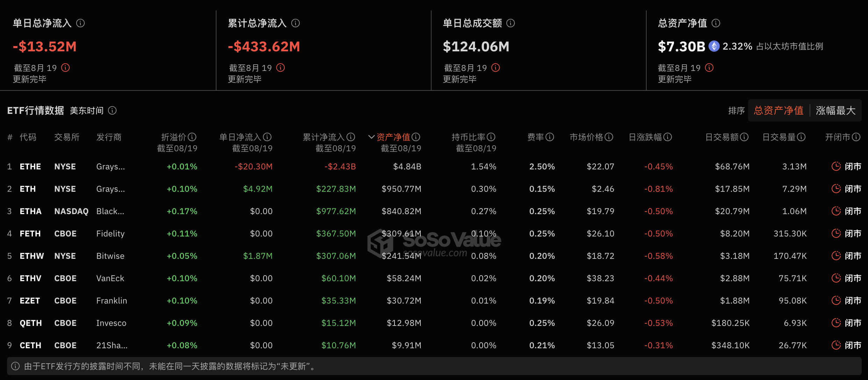868x380 pixels.
Task: Click the QETH ticker symbol
Action: coord(30,323)
